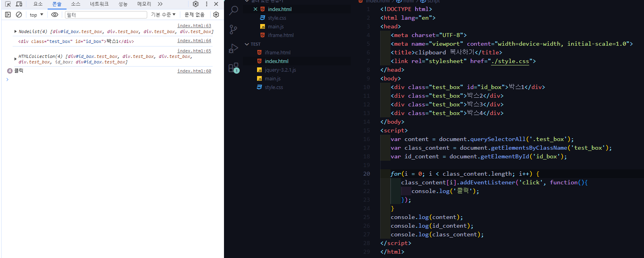The width and height of the screenshot is (644, 258).
Task: Open the DevTools three-dot customize menu
Action: pyautogui.click(x=207, y=4)
